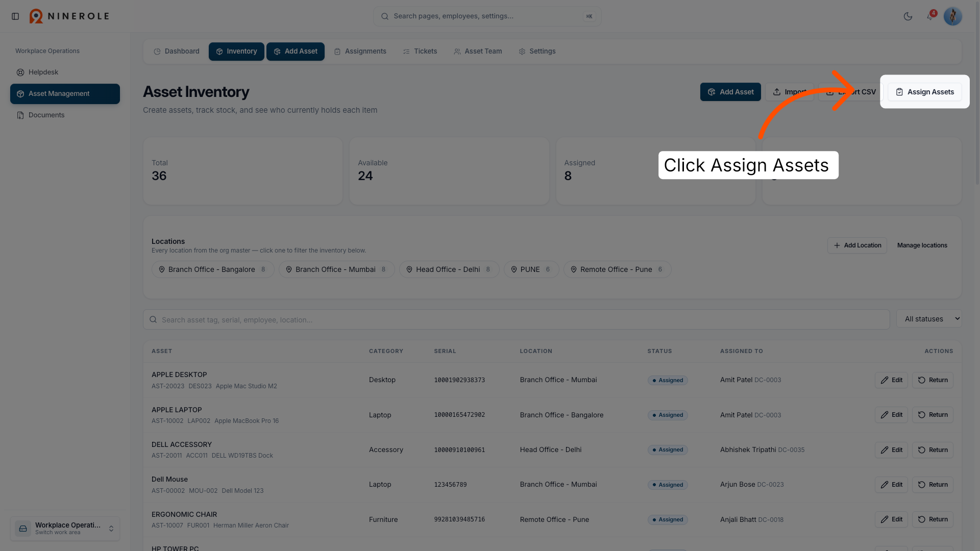The width and height of the screenshot is (980, 551).
Task: Edit the DELL ACCESSORY asset
Action: coord(891,450)
